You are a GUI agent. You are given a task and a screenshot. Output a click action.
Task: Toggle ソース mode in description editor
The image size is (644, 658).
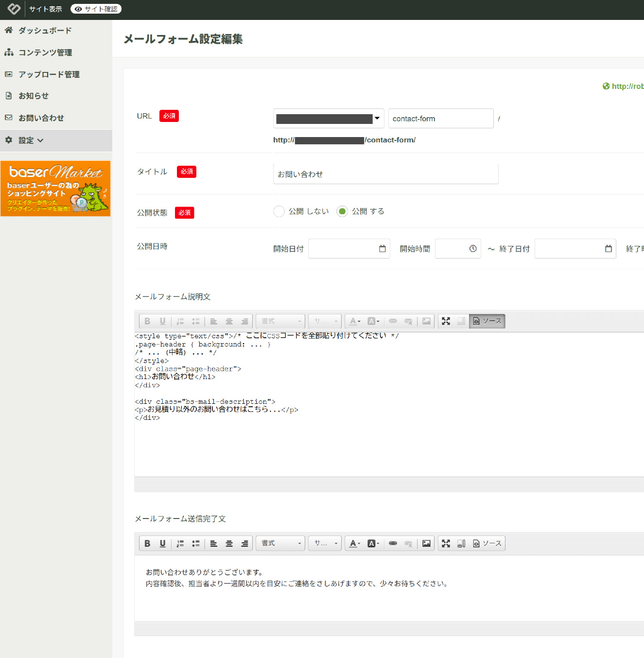[x=487, y=321]
